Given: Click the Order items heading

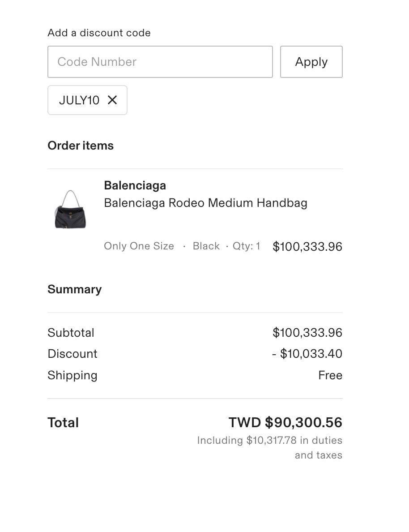Looking at the screenshot, I should pyautogui.click(x=81, y=146).
